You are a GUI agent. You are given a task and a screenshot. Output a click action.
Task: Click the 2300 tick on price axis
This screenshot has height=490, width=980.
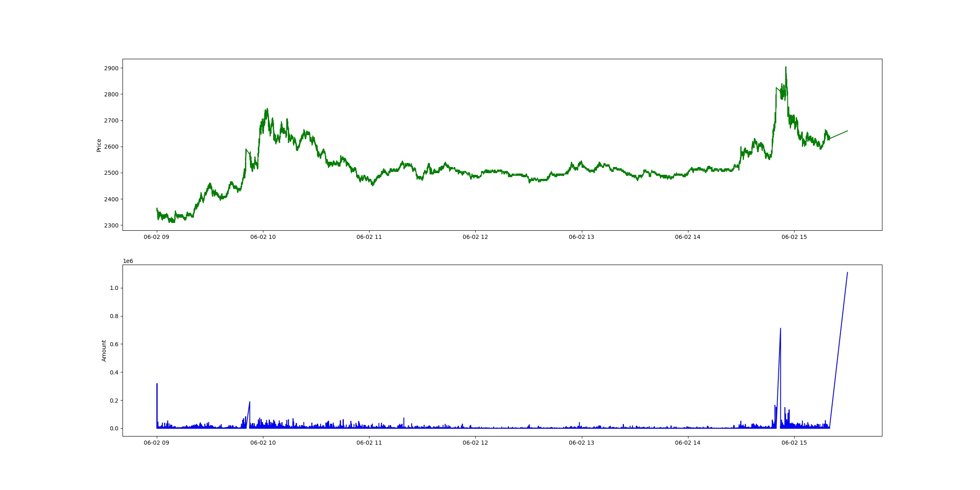111,225
